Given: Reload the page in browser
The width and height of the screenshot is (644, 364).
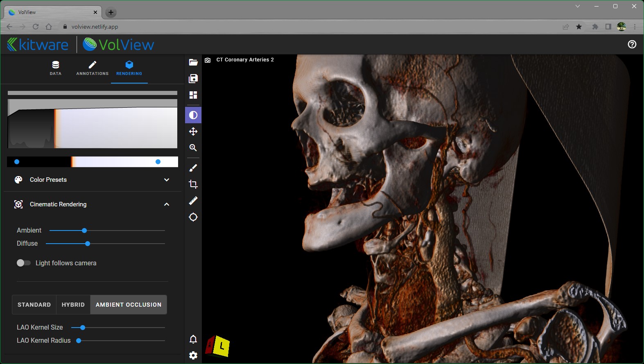Looking at the screenshot, I should [36, 27].
